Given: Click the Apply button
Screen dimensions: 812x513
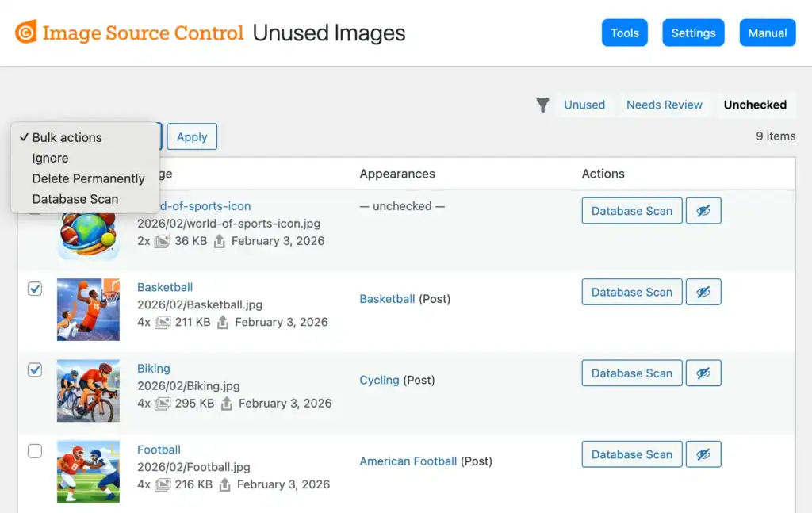Looking at the screenshot, I should point(191,136).
